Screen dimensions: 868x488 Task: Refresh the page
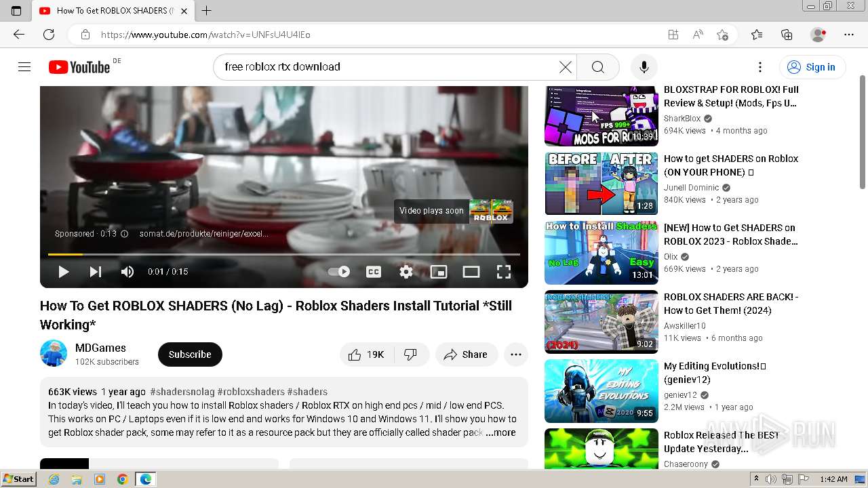click(x=49, y=35)
